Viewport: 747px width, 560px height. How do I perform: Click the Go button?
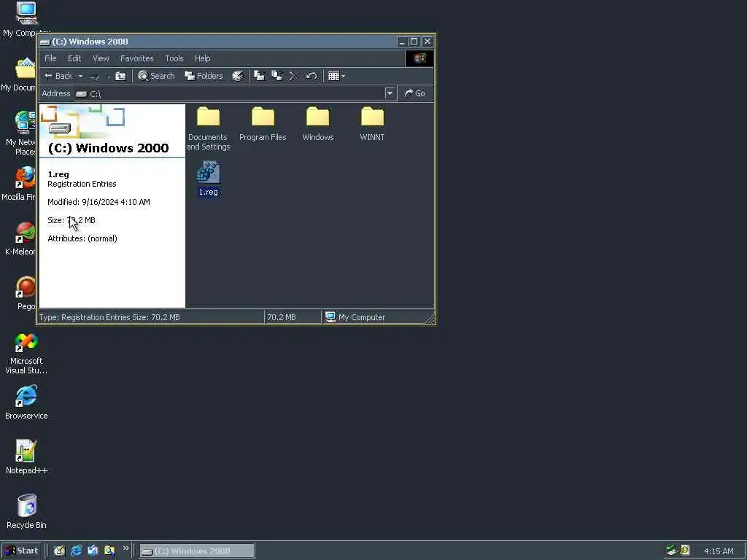(x=415, y=93)
